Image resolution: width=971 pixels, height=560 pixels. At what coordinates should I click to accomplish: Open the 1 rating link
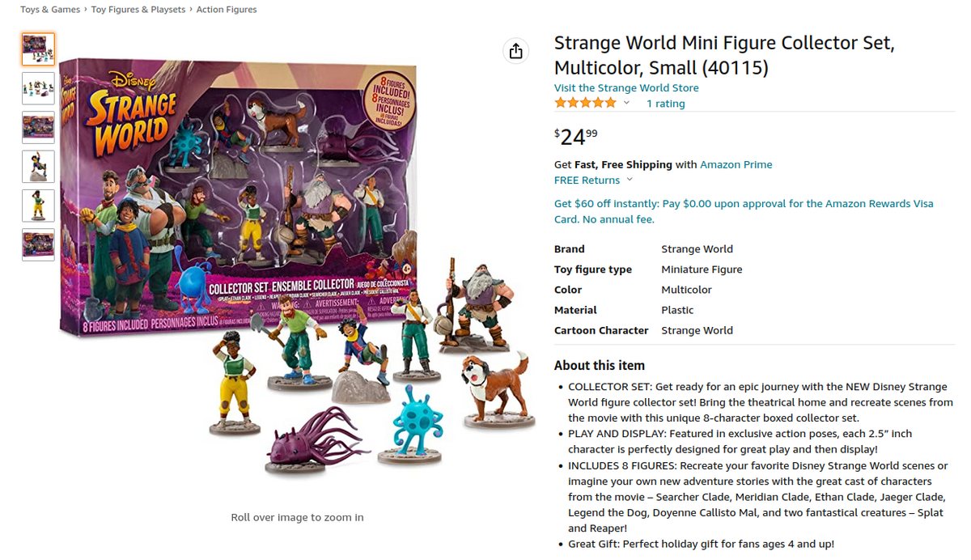coord(665,104)
